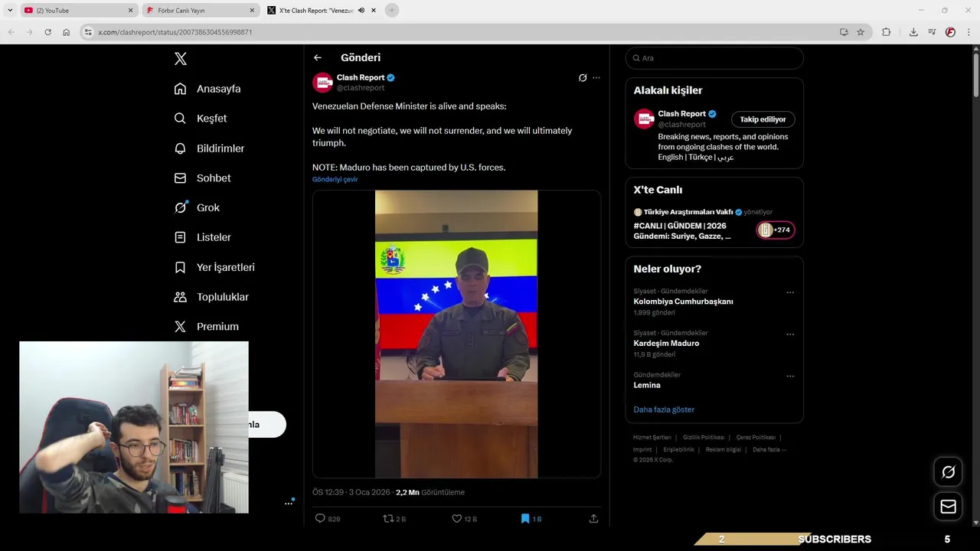This screenshot has height=551, width=980.
Task: Click browser back arrow
Action: (11, 32)
